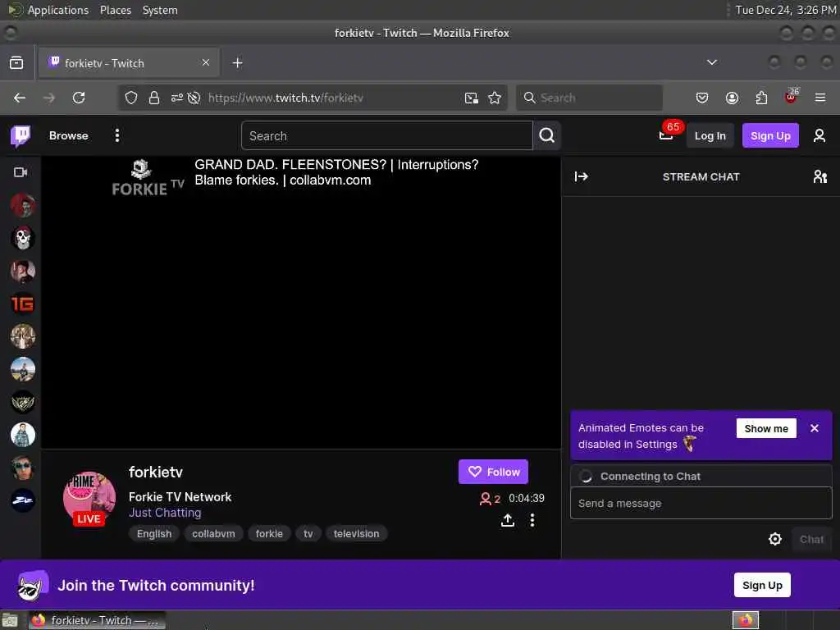Go to the Twitch home logo
This screenshot has height=630, width=840.
coord(21,136)
